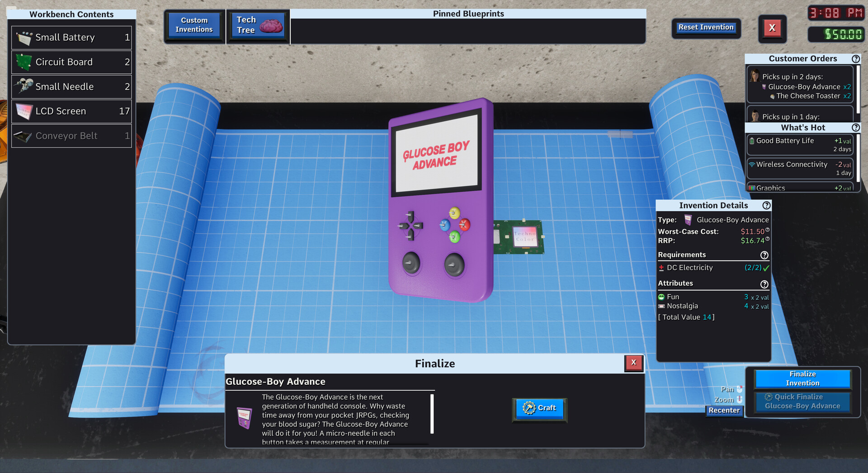Select the Circuit Board icon in Workbench Contents
868x473 pixels.
click(x=24, y=62)
